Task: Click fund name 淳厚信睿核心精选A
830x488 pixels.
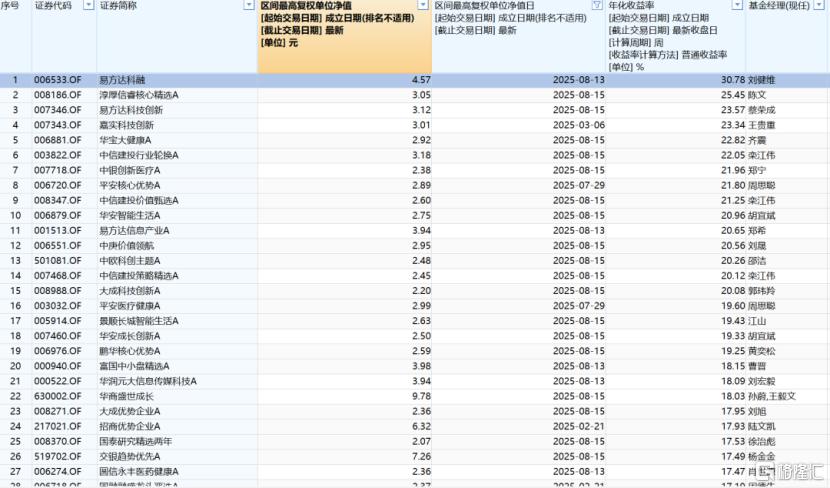Action: 139,95
